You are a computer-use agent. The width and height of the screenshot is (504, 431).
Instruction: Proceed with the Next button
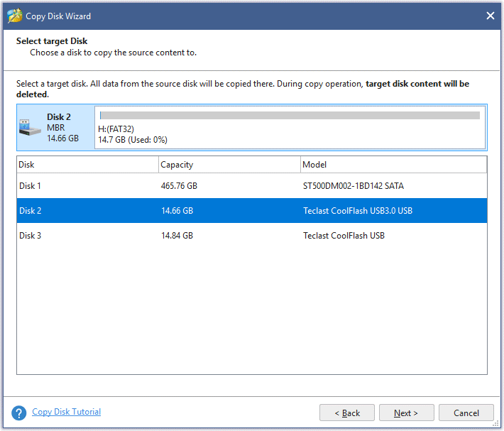coord(406,413)
